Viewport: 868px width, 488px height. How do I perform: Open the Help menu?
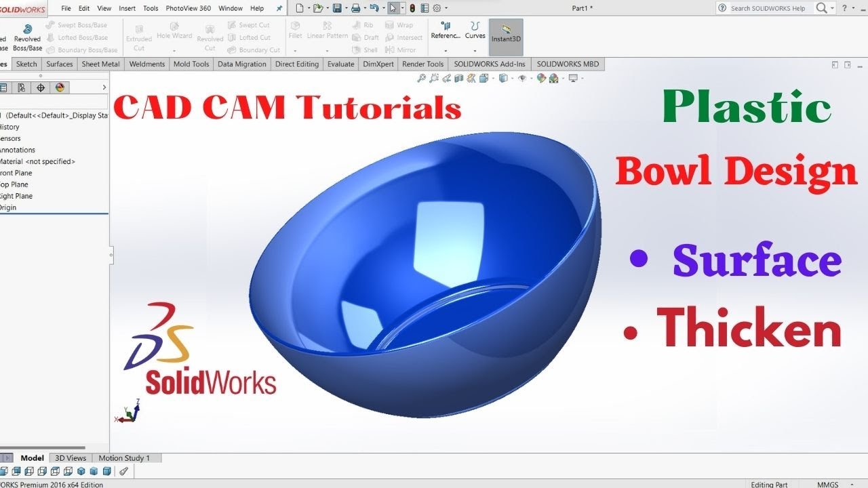257,8
